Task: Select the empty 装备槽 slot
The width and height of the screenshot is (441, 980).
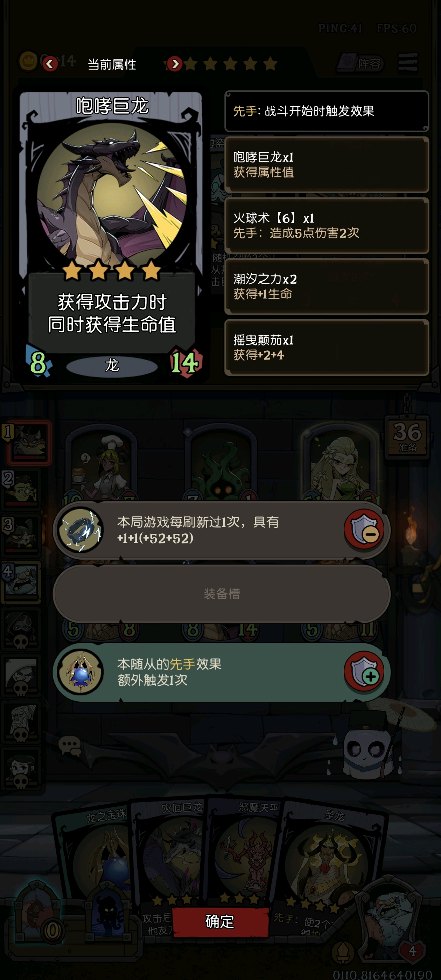Action: pos(222,594)
